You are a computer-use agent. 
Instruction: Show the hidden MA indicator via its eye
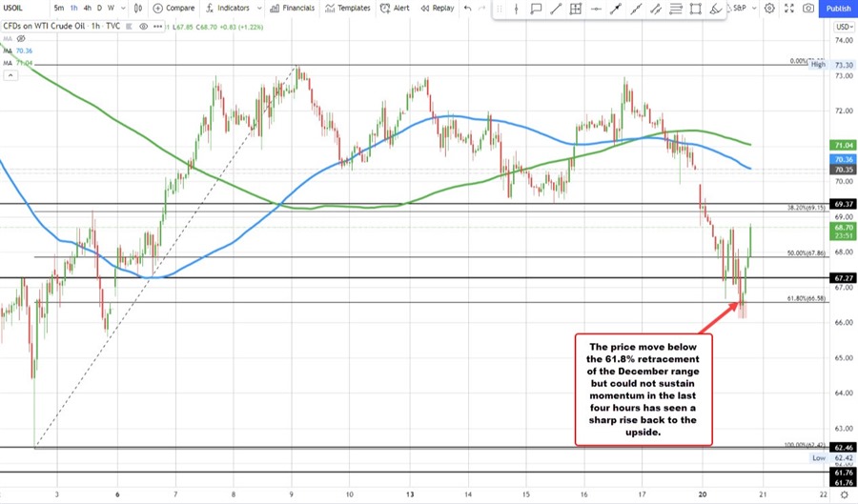(x=21, y=39)
